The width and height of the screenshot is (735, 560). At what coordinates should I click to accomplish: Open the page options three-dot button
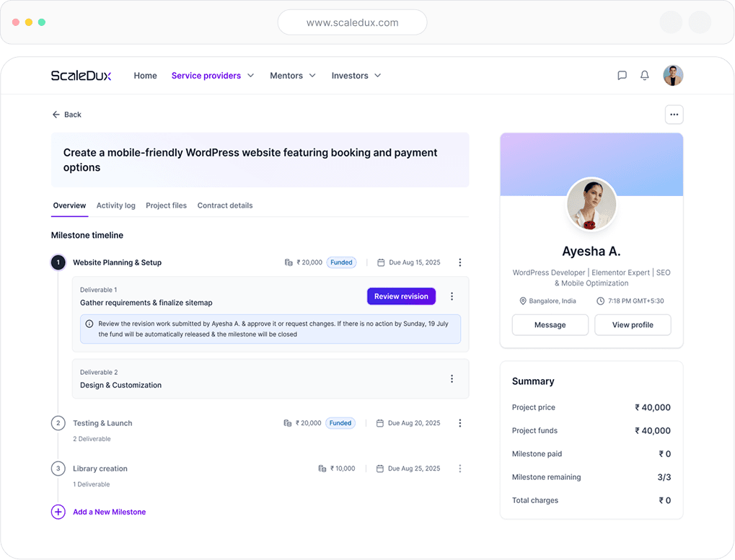coord(674,115)
